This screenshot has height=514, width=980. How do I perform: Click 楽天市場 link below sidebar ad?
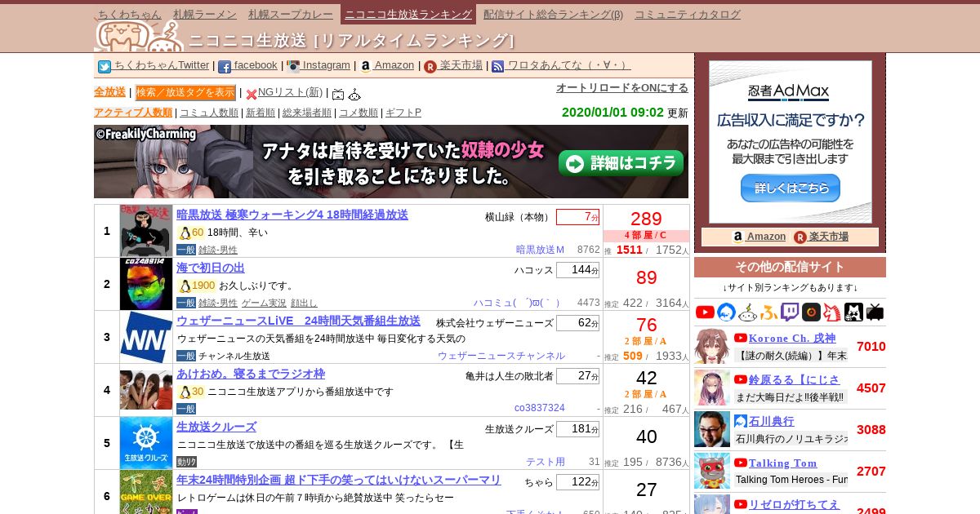[x=828, y=237]
